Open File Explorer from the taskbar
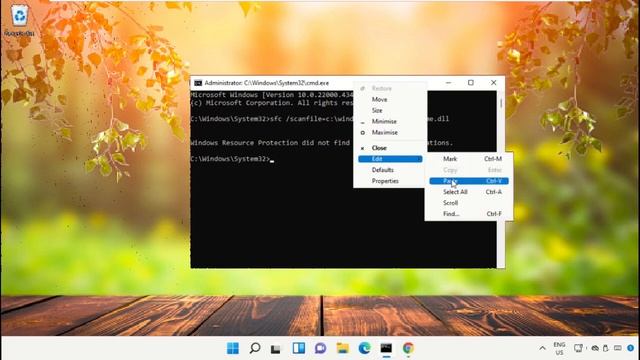640x360 pixels. click(342, 348)
